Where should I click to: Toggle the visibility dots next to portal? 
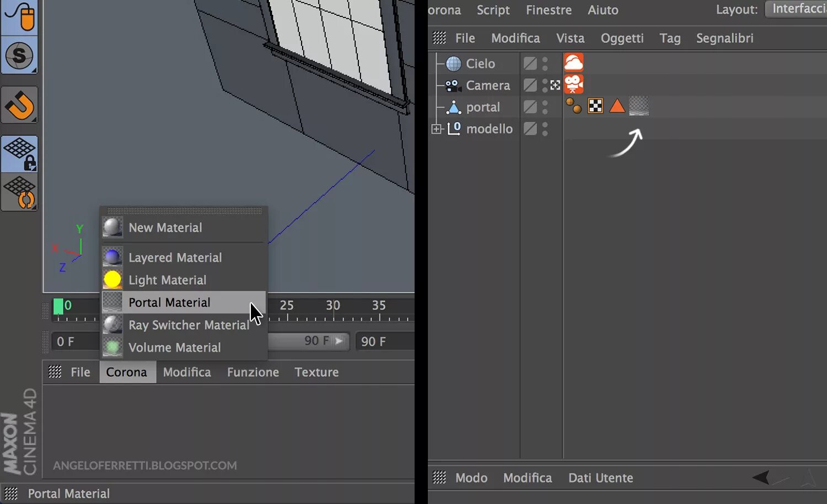[x=545, y=106]
